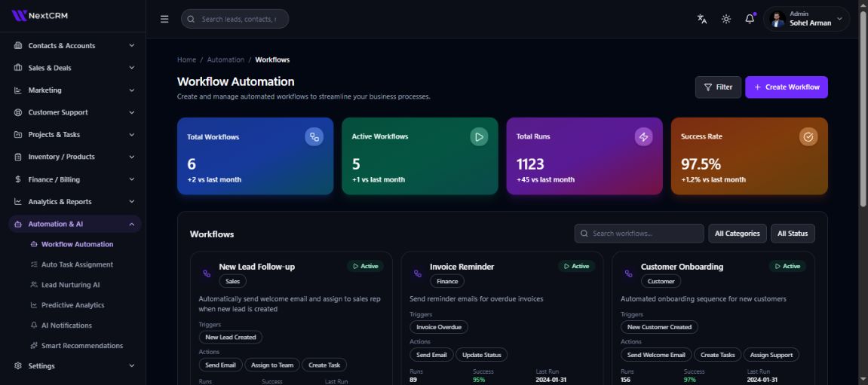
Task: Click the Inventory / Products clipboard icon
Action: [x=17, y=157]
